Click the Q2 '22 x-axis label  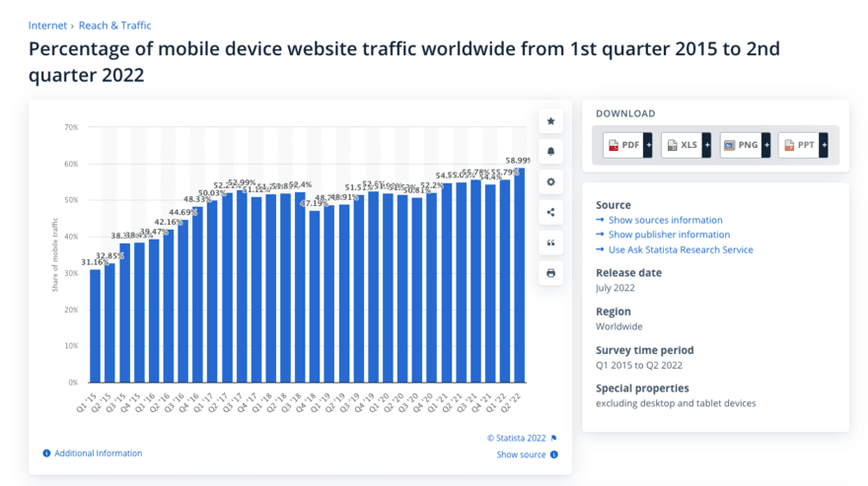click(x=510, y=403)
